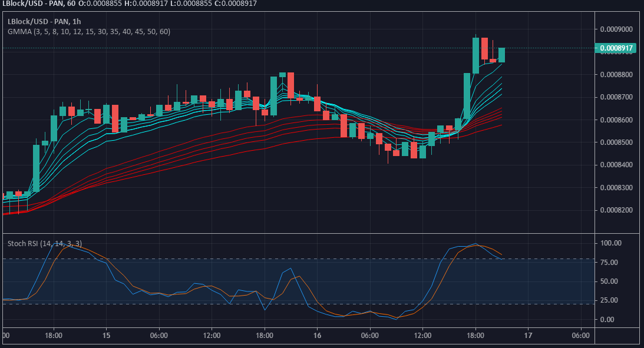Click the 0.0008200 price axis label
Image resolution: width=644 pixels, height=348 pixels.
tap(616, 210)
